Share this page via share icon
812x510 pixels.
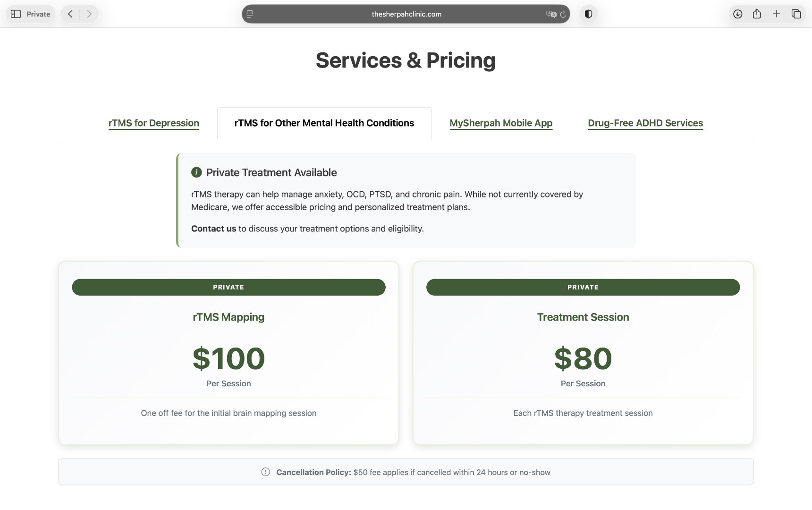click(757, 14)
